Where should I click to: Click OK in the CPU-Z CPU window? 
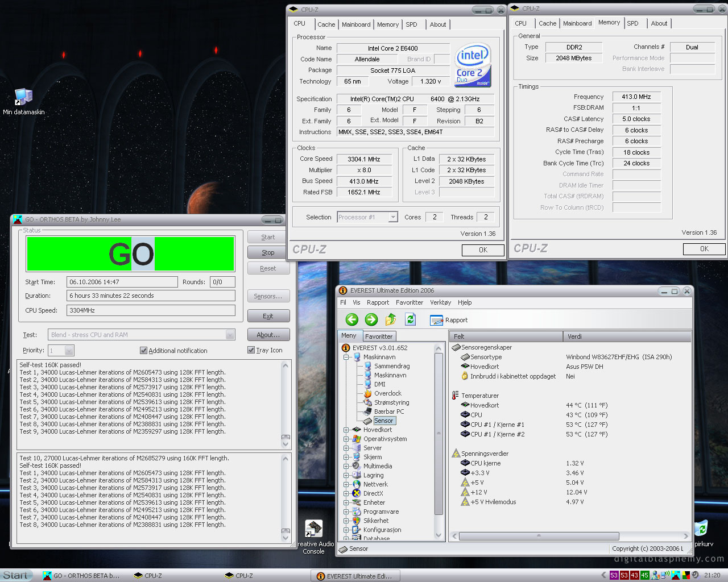point(483,250)
